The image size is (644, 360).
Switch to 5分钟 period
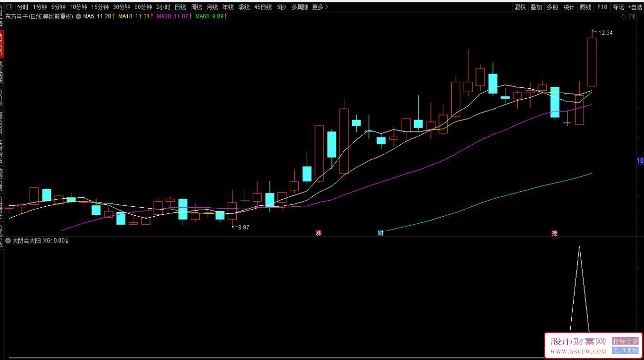[x=58, y=7]
